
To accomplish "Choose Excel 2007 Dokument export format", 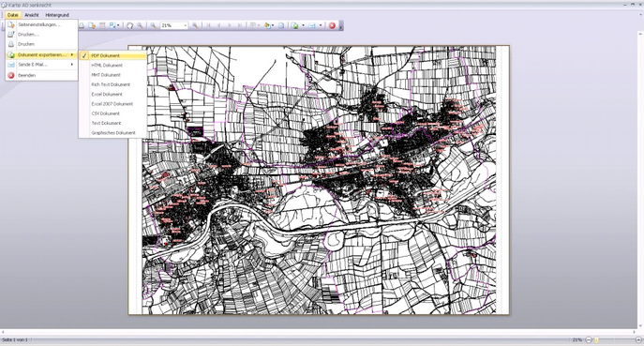I will [112, 104].
